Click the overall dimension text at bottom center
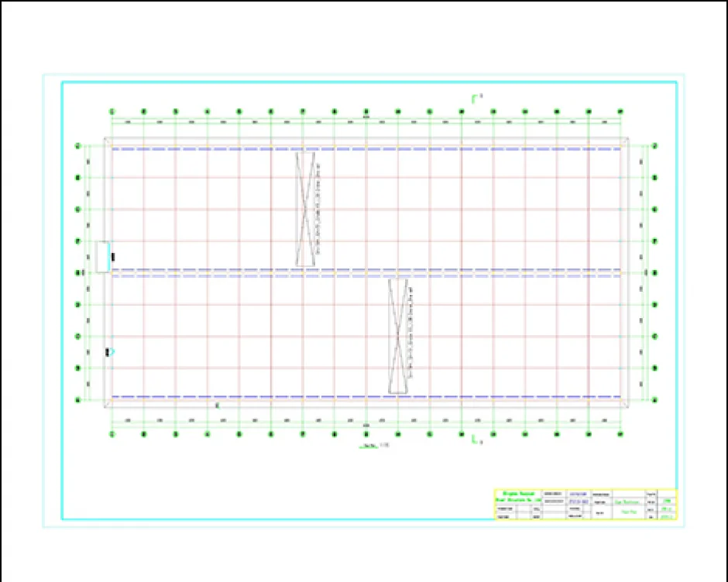728x582 pixels. [x=366, y=426]
